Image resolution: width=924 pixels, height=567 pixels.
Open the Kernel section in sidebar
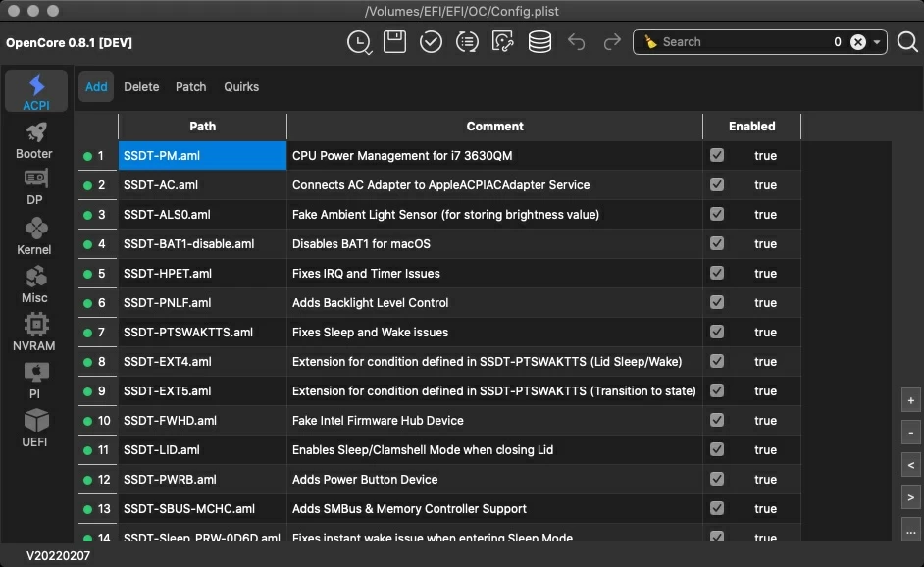point(34,236)
